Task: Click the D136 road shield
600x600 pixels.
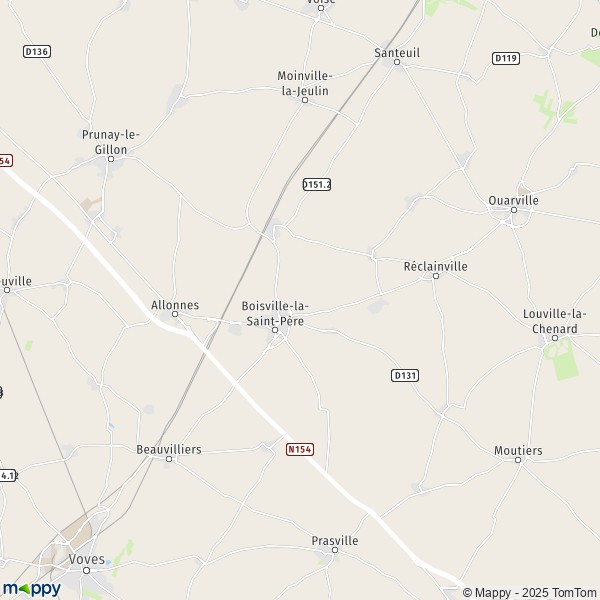Action: coord(37,52)
